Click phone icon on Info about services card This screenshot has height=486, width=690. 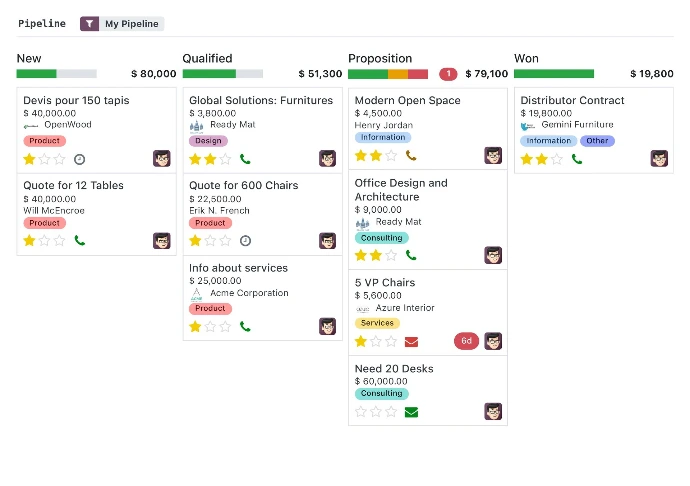(x=245, y=327)
